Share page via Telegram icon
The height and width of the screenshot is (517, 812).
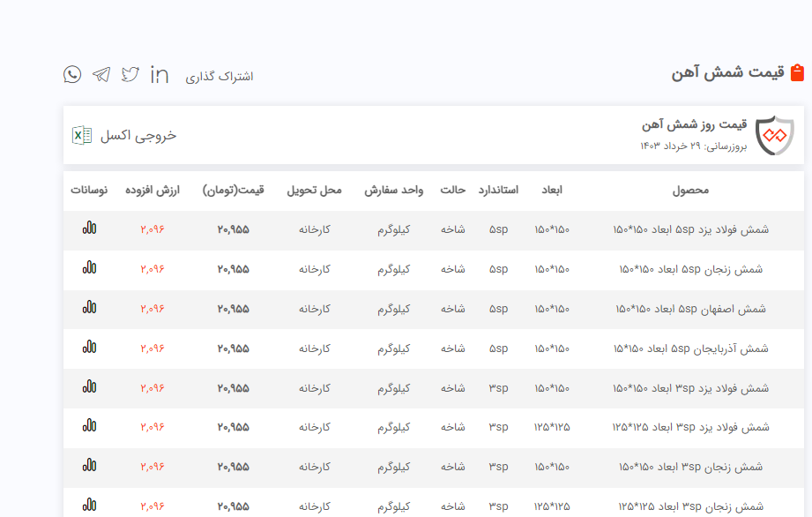point(101,74)
